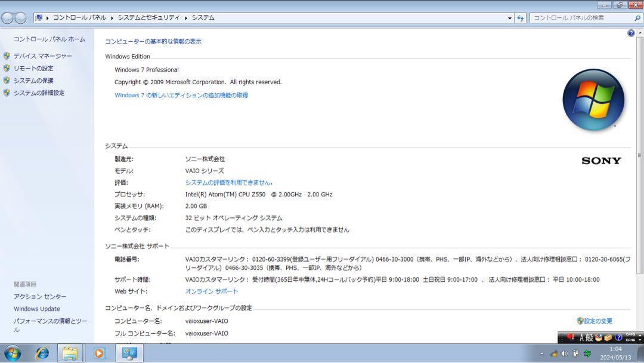Click システムの評価を利用できません link
Viewport: 644px width, 363px height.
click(x=229, y=183)
